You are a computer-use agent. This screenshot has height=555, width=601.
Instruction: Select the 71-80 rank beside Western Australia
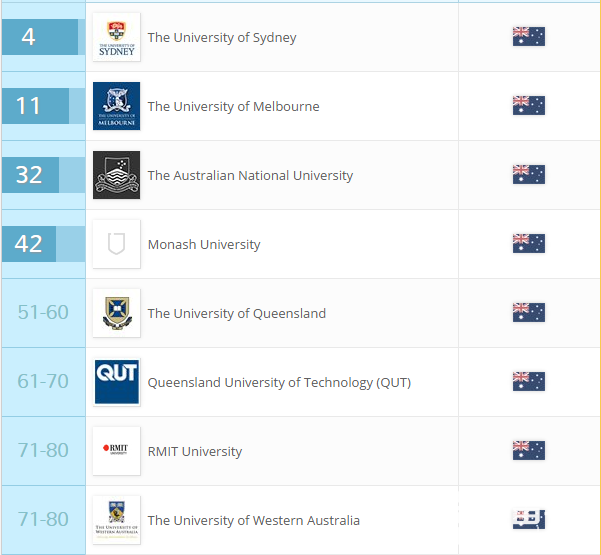[43, 519]
